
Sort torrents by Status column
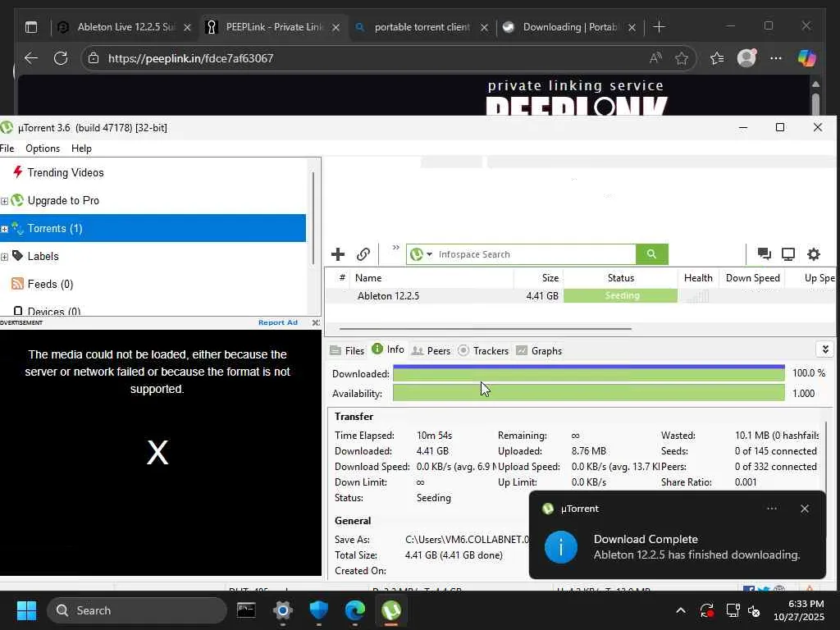(620, 278)
